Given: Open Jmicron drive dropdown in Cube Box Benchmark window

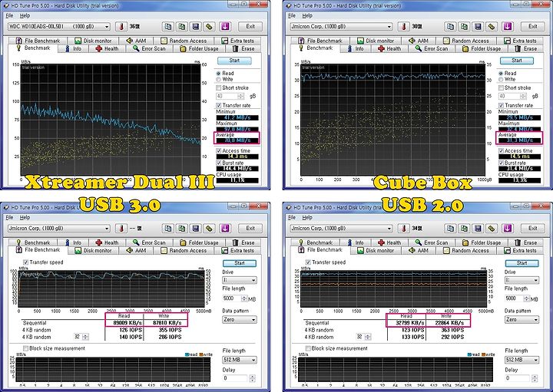Looking at the screenshot, I should (x=341, y=27).
